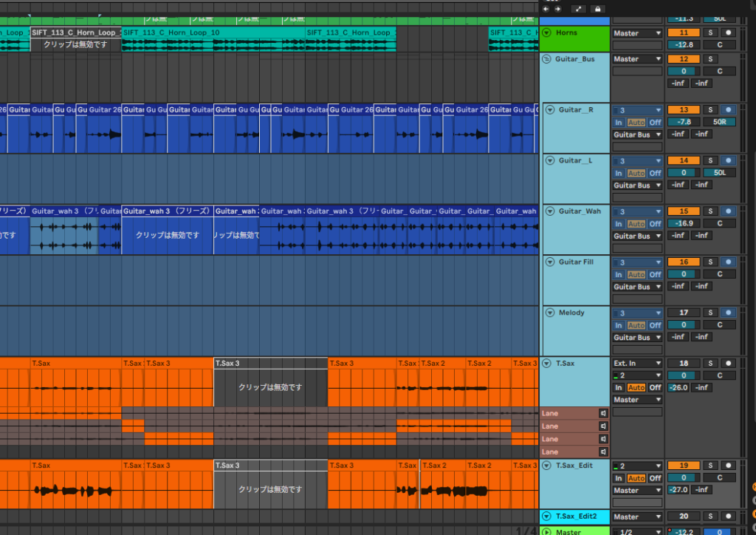
Task: Click the lock envelopes icon
Action: click(x=597, y=9)
